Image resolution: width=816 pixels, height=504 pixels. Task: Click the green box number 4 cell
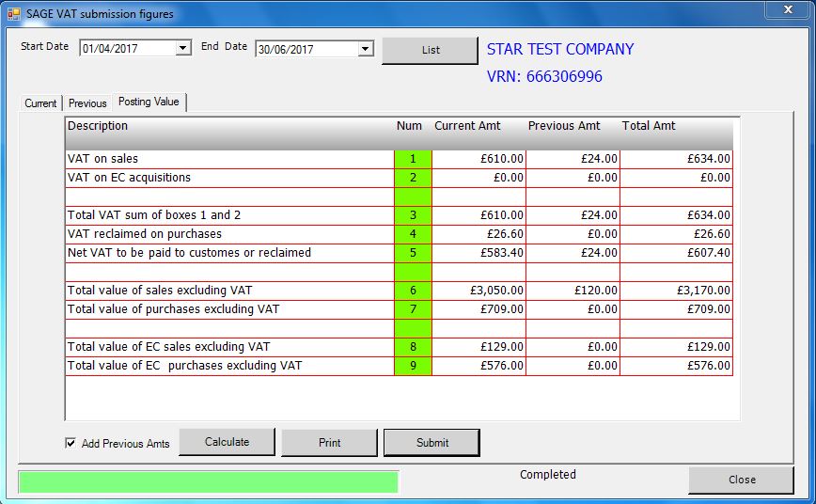[414, 234]
